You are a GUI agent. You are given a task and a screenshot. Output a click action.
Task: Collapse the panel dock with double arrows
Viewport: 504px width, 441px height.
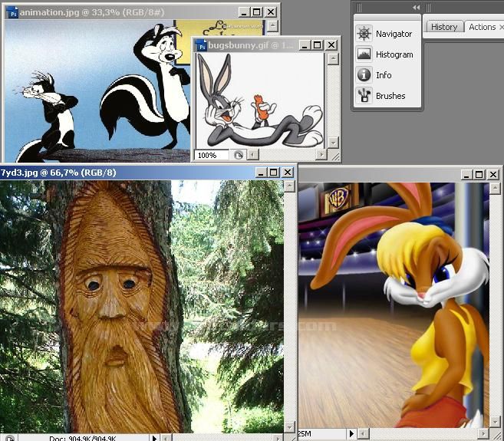(416, 8)
